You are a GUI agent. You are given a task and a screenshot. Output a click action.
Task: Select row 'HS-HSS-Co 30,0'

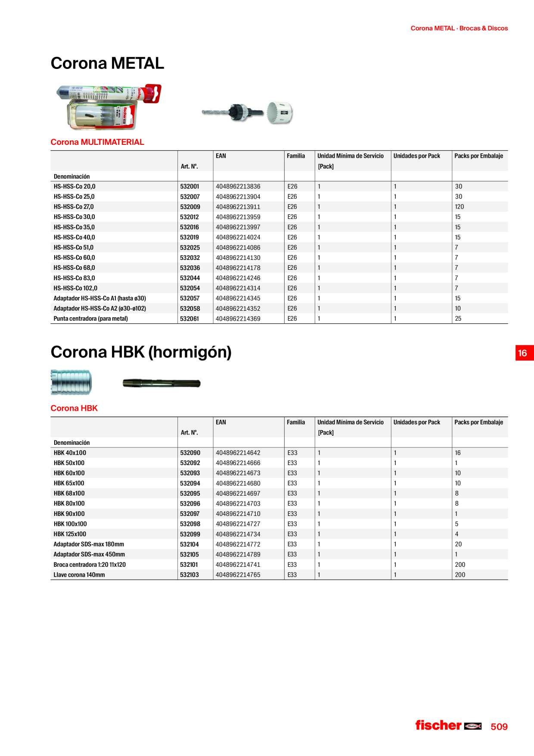(279, 217)
